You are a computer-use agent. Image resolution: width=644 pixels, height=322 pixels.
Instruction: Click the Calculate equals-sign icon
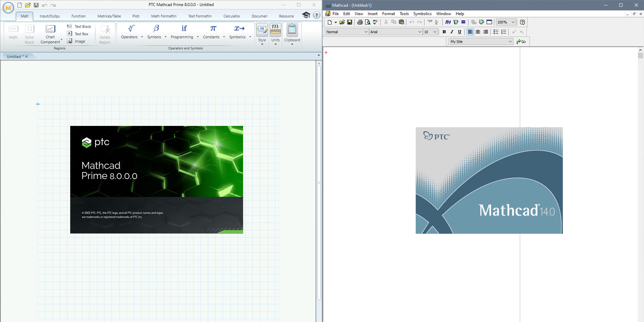tap(463, 22)
